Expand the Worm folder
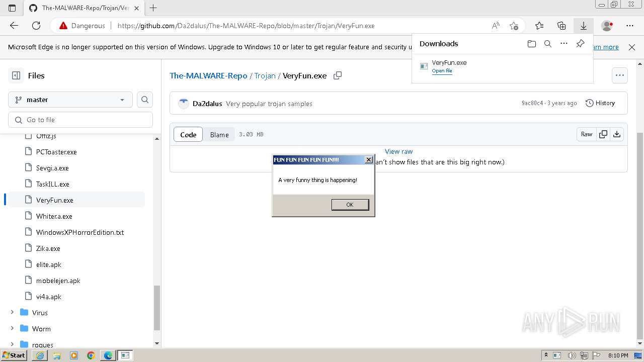 click(12, 329)
